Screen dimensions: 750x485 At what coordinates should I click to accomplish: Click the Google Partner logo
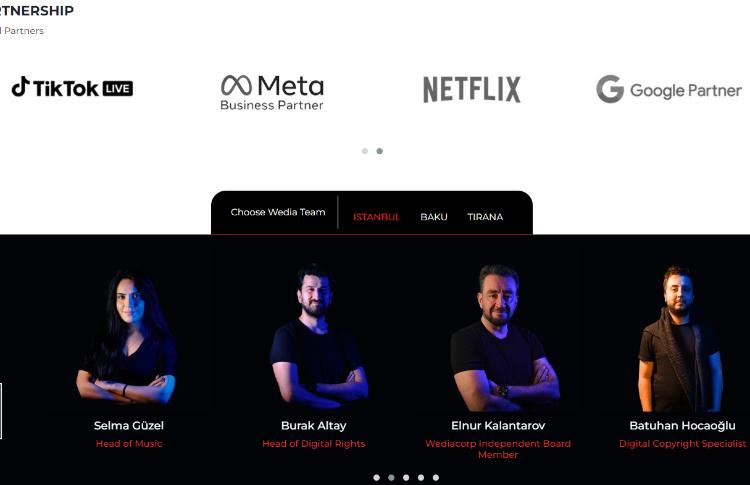(669, 89)
